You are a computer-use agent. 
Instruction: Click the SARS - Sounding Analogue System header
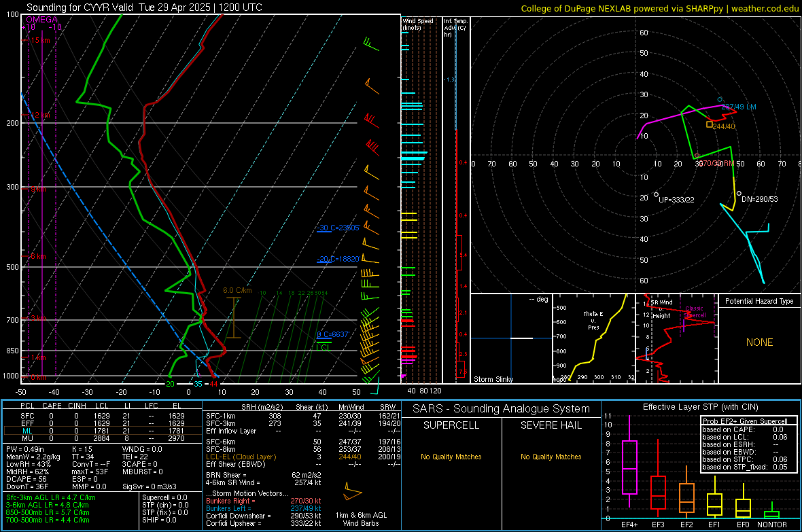click(502, 409)
